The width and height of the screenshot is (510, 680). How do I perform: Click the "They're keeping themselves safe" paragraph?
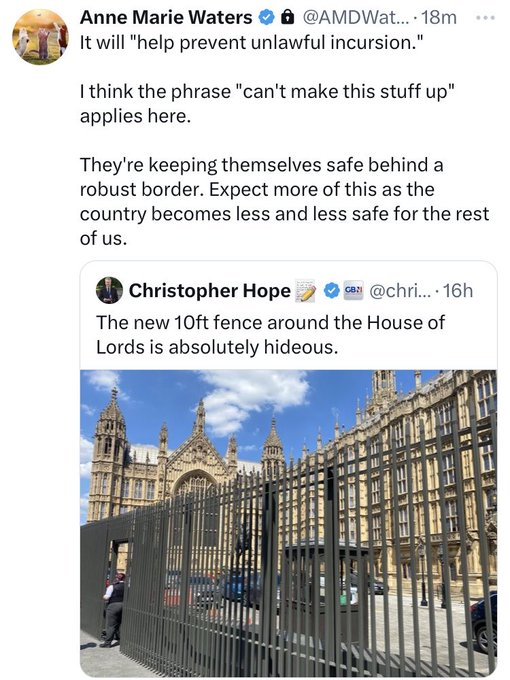click(x=284, y=202)
